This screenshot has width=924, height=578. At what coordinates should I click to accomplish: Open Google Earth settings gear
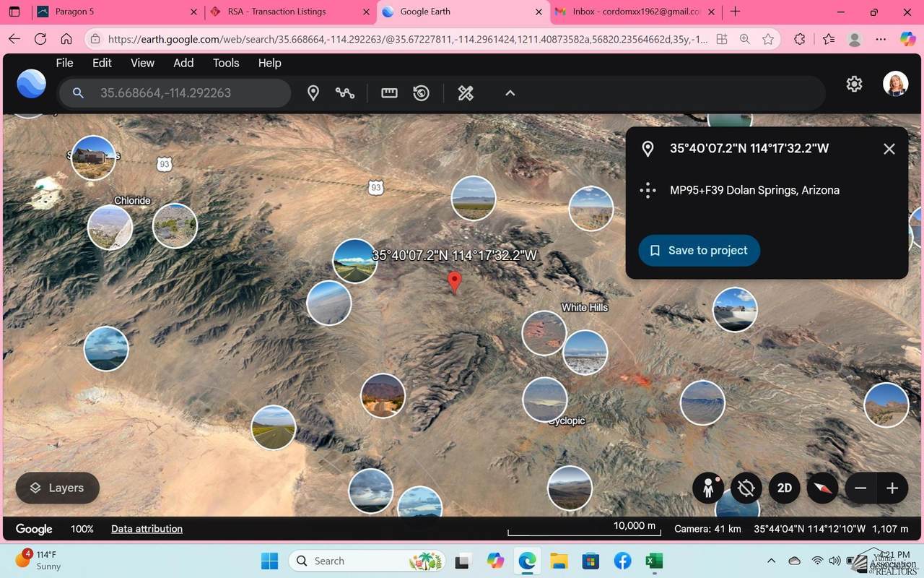[x=854, y=85]
